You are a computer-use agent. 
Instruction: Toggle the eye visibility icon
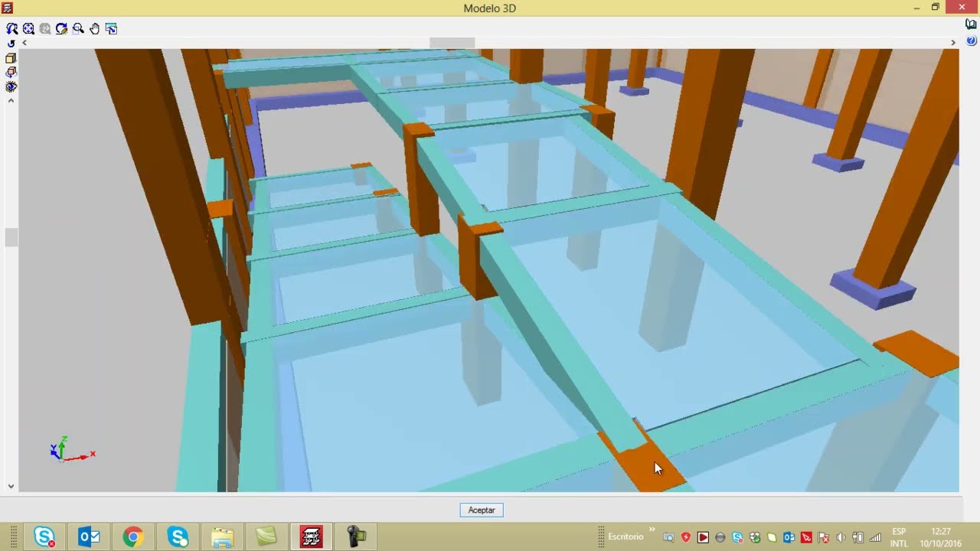[x=11, y=86]
